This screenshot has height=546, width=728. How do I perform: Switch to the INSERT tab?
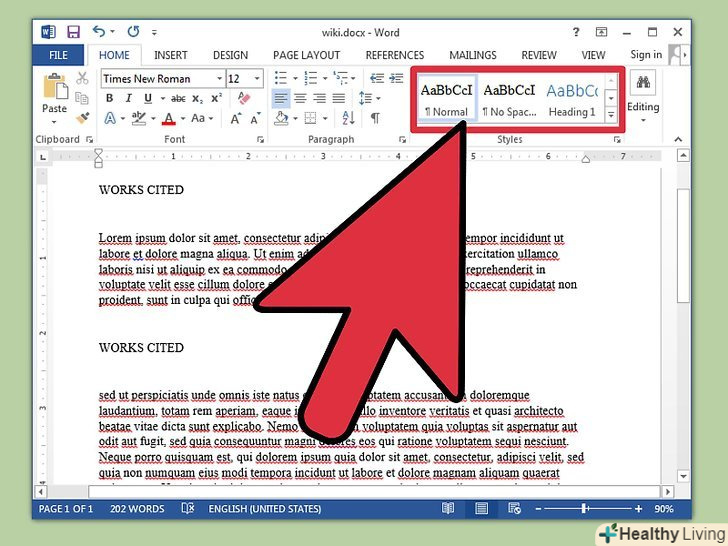[x=171, y=55]
